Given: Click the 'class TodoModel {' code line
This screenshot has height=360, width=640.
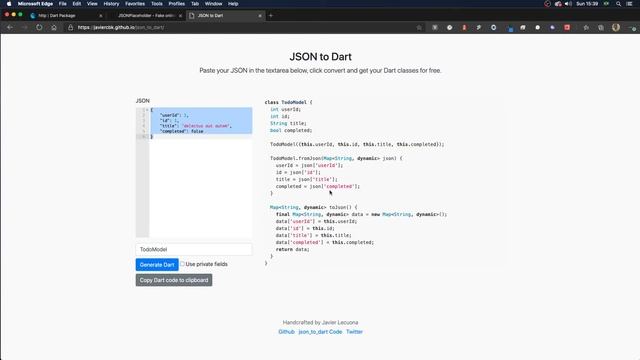Looking at the screenshot, I should pyautogui.click(x=288, y=102).
